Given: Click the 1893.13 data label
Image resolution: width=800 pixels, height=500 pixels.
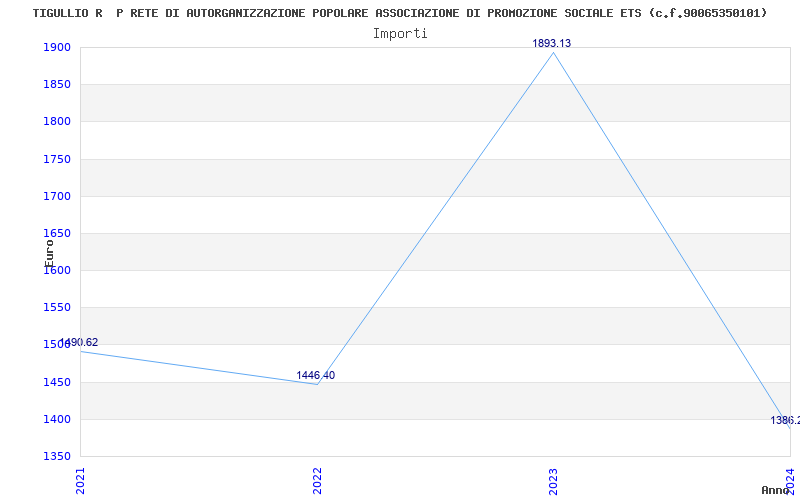Looking at the screenshot, I should coord(552,43).
